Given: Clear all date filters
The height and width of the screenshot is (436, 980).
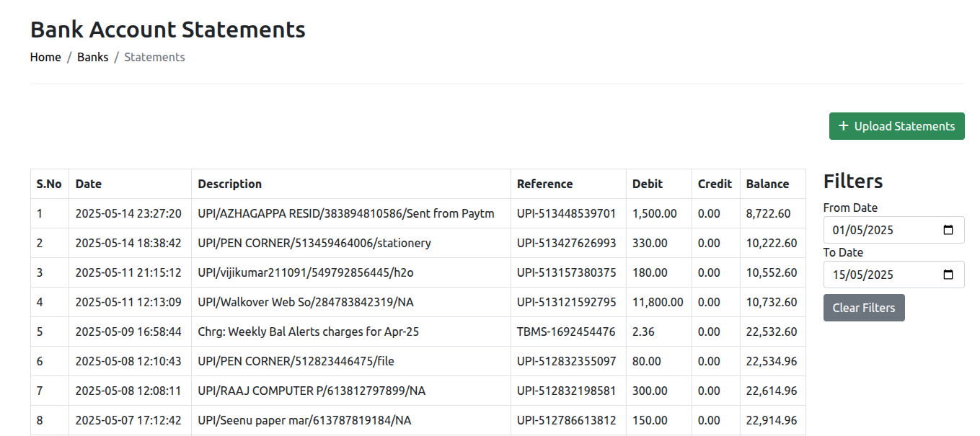Looking at the screenshot, I should coord(864,308).
